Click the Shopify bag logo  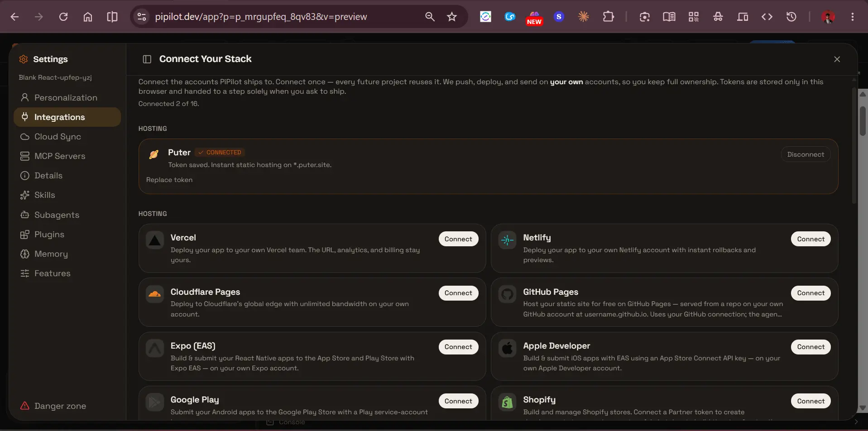(507, 402)
